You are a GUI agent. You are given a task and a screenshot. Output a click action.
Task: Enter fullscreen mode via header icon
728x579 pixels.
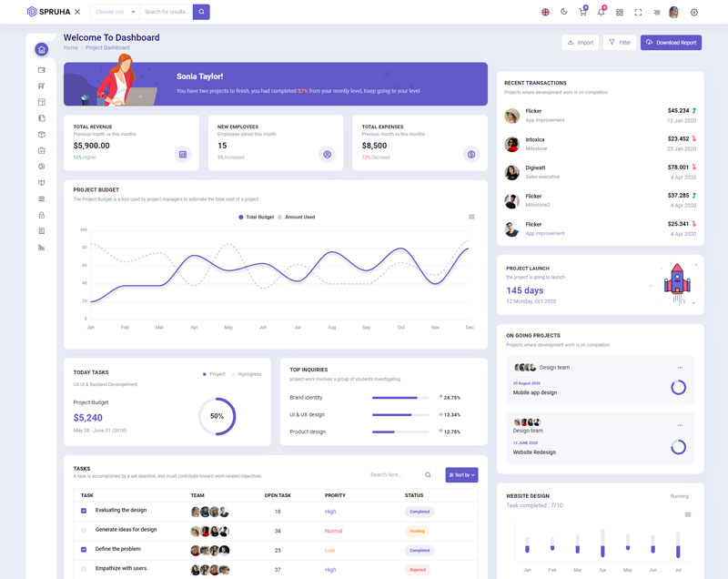click(x=638, y=12)
